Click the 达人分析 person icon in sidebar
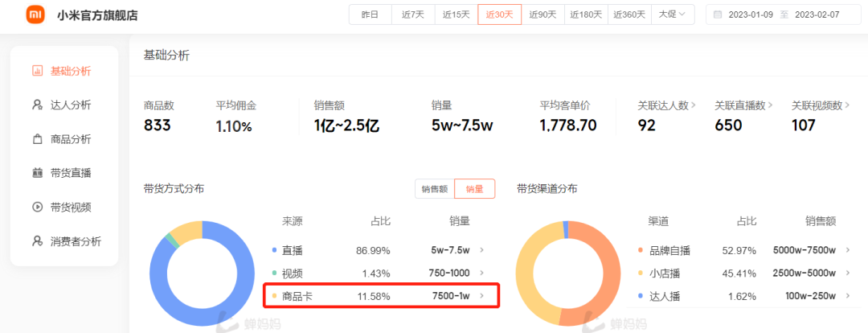Screen dimensions: 868x333 pos(38,105)
